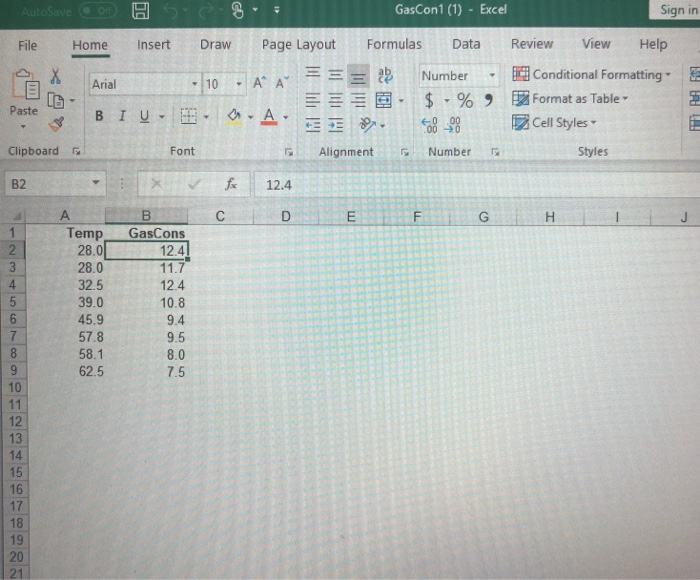Click the Save icon in title bar
The width and height of the screenshot is (700, 580).
click(x=141, y=10)
